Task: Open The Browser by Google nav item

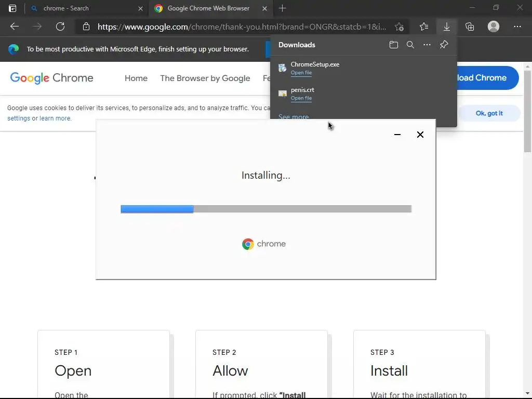Action: point(205,78)
